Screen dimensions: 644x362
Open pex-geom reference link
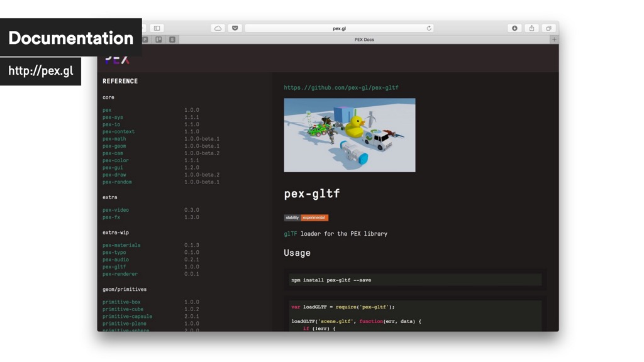[x=114, y=146]
